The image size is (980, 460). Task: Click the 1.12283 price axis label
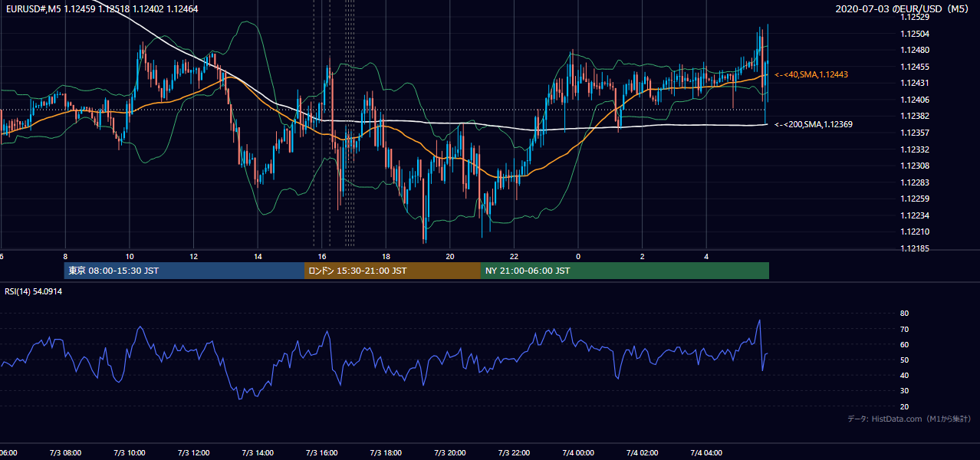point(914,182)
